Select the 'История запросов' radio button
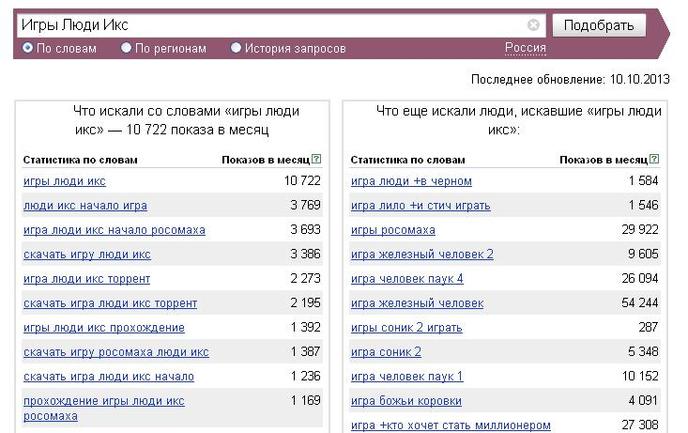Screen dimensions: 688x433 point(236,47)
